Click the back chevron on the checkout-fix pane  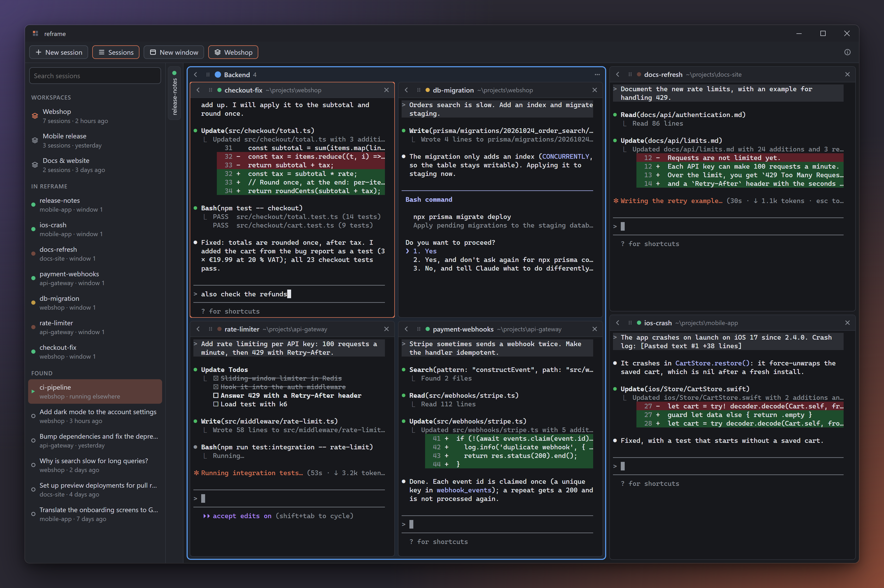click(x=198, y=90)
